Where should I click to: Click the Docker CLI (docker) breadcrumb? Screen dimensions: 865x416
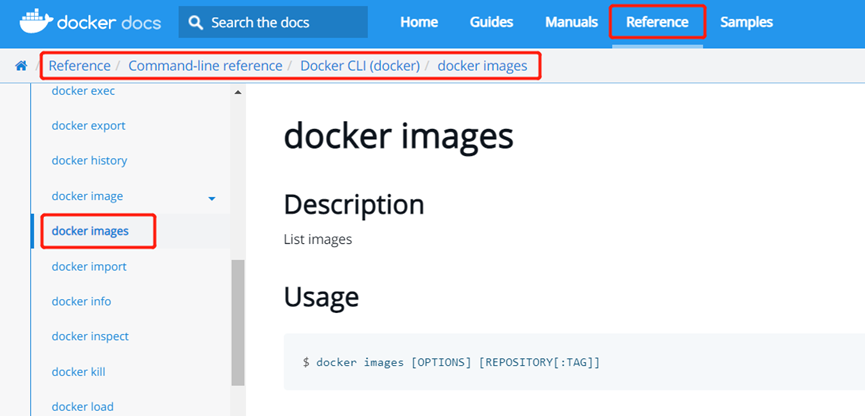[x=360, y=66]
